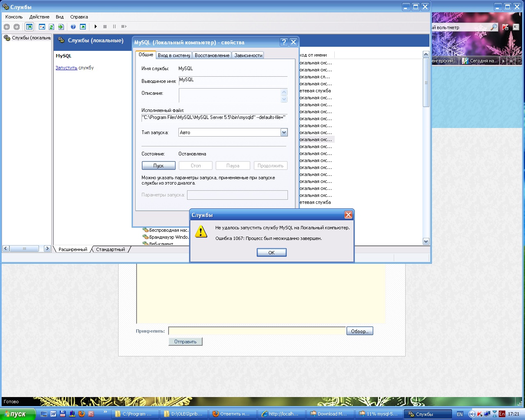Click the EN language indicator
The image size is (525, 420).
(x=460, y=414)
